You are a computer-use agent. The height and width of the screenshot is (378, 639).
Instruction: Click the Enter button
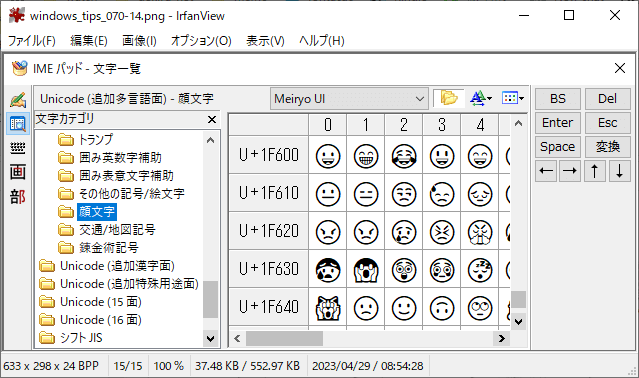tap(557, 123)
